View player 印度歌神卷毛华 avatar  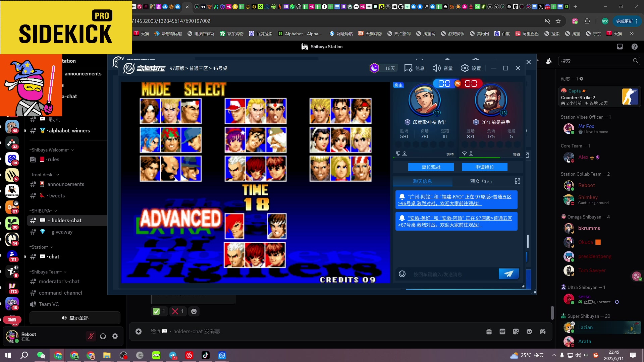tap(424, 100)
